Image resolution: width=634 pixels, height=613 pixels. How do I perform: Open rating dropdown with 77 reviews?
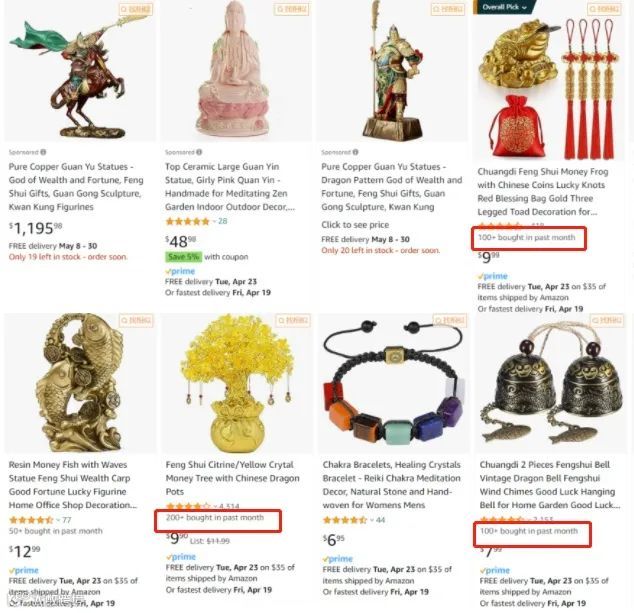tap(59, 520)
